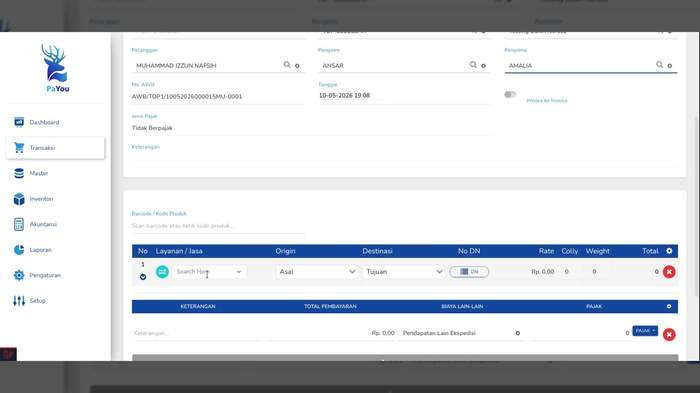
Task: Click the TOTAL PEMBAYARAN column header
Action: pos(330,306)
